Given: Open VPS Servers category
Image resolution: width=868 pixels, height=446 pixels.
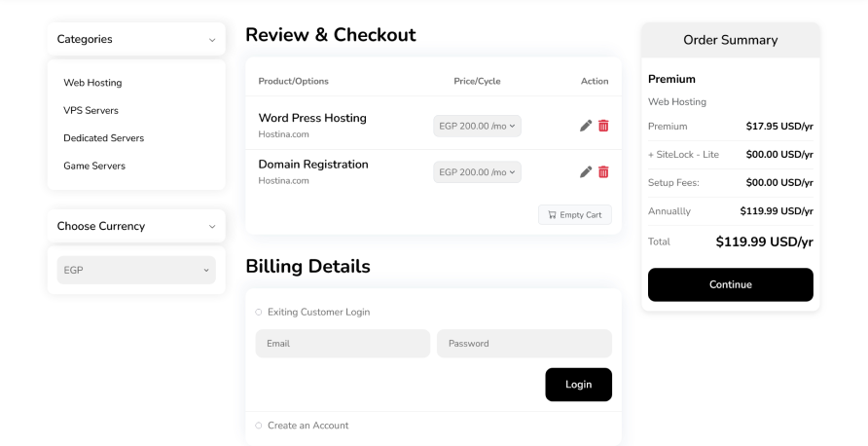Looking at the screenshot, I should click(90, 111).
